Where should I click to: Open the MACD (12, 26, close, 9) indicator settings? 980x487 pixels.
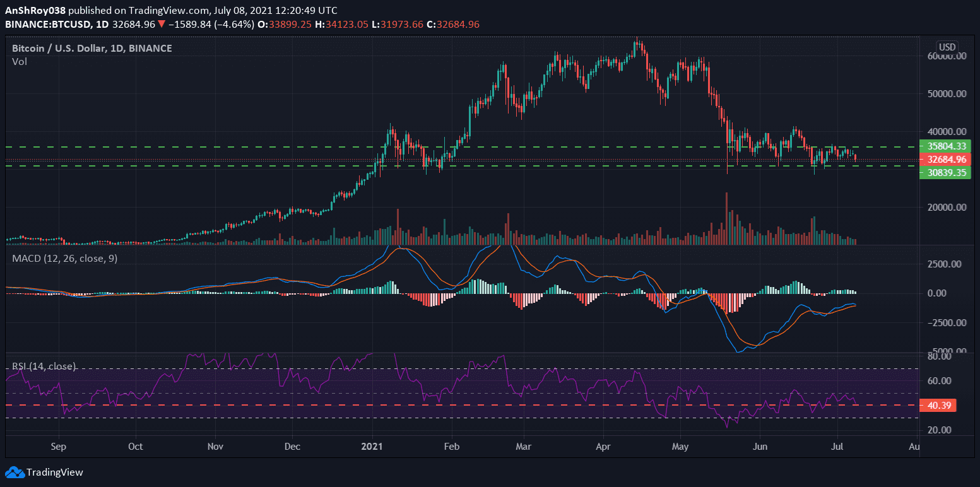tap(64, 258)
